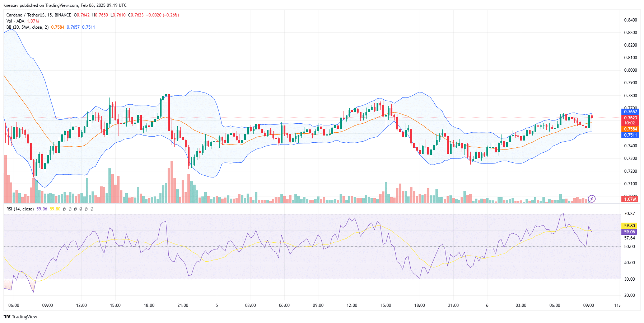Image resolution: width=644 pixels, height=323 pixels.
Task: Click the yellow 59.80 value in the RSI legend
Action: (55, 209)
